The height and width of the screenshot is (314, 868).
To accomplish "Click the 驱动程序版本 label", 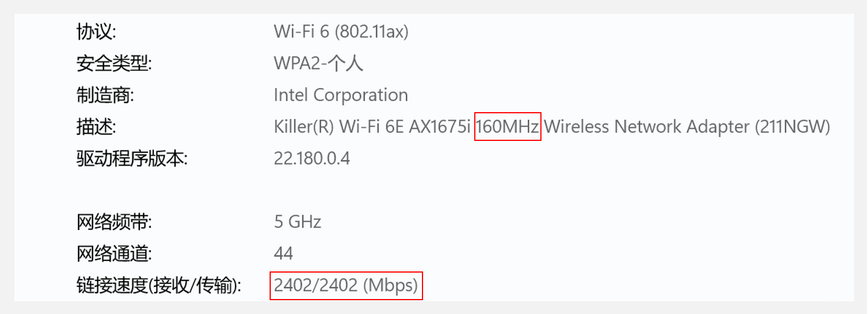I will coord(132,158).
